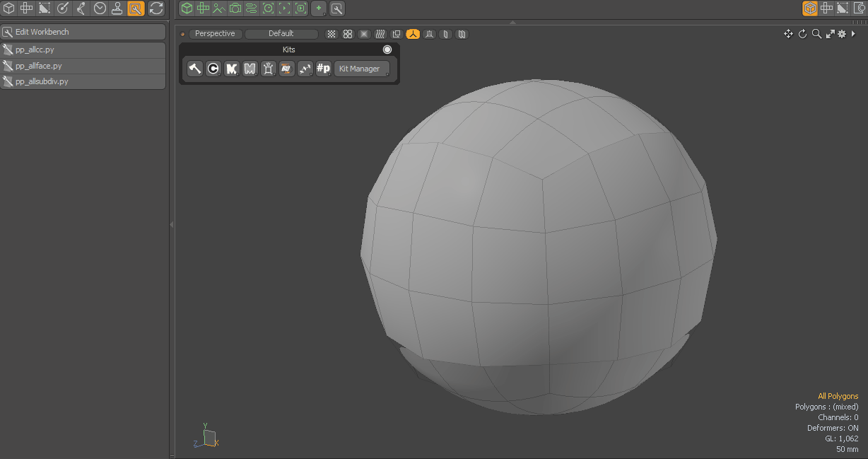Click the Edit Workbench button
This screenshot has height=459, width=868.
point(83,32)
